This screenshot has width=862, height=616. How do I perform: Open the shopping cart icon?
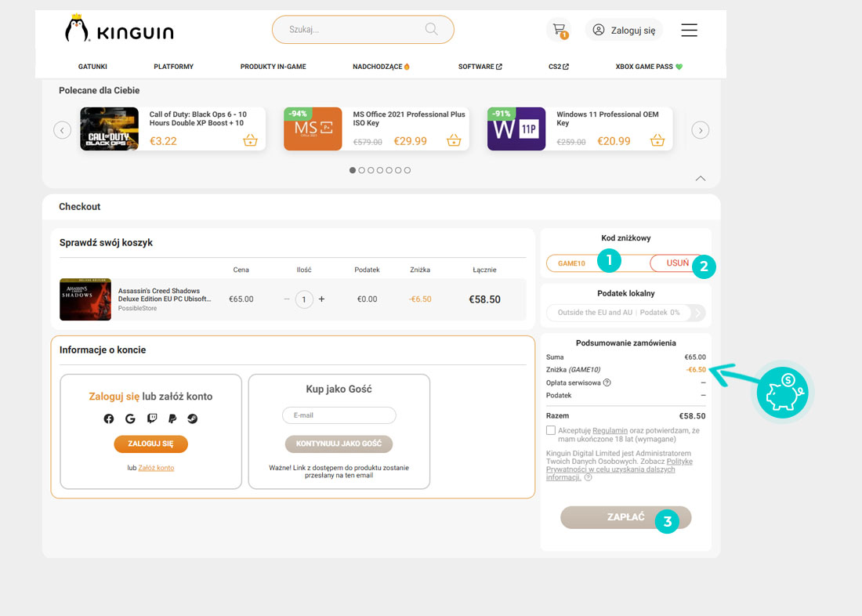tap(559, 30)
